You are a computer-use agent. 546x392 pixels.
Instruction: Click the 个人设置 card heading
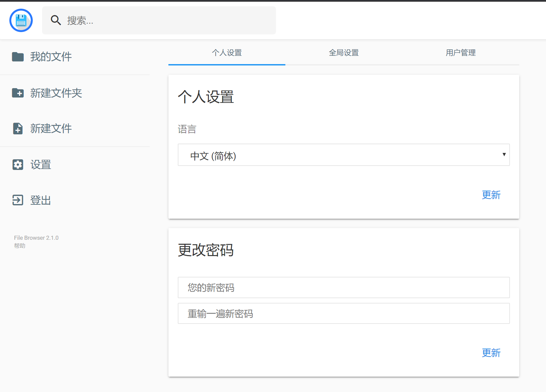click(206, 97)
